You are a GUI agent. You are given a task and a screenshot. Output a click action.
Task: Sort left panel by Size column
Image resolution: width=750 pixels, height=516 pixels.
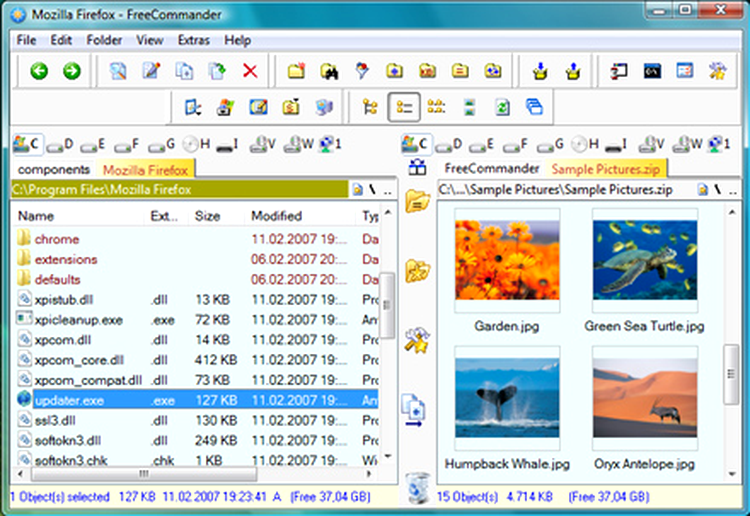pos(217,216)
